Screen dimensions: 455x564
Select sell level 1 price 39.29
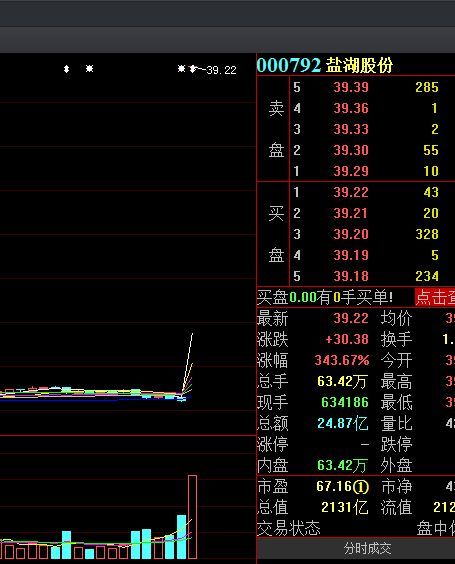351,171
